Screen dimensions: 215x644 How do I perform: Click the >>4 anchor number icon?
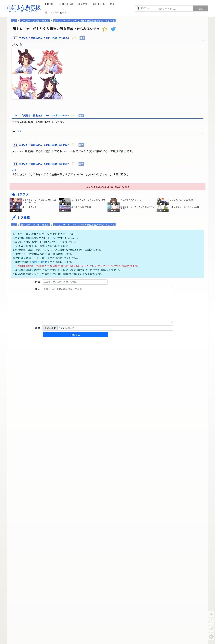tap(15, 164)
